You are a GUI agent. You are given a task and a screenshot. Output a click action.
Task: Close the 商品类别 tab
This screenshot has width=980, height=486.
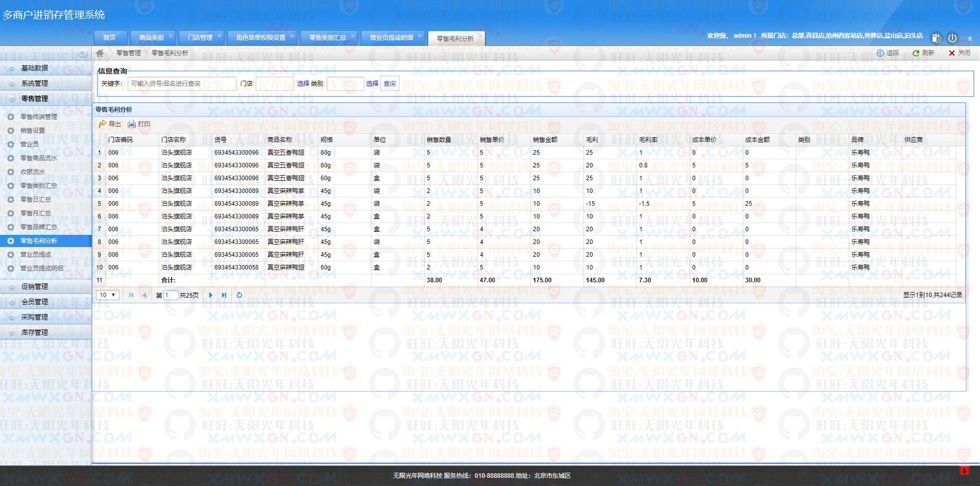[170, 36]
